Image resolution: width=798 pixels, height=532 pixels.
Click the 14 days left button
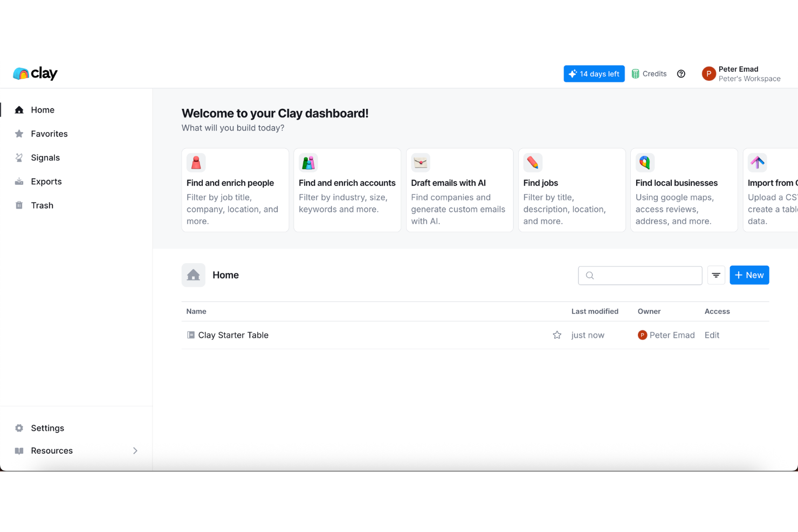(x=594, y=74)
